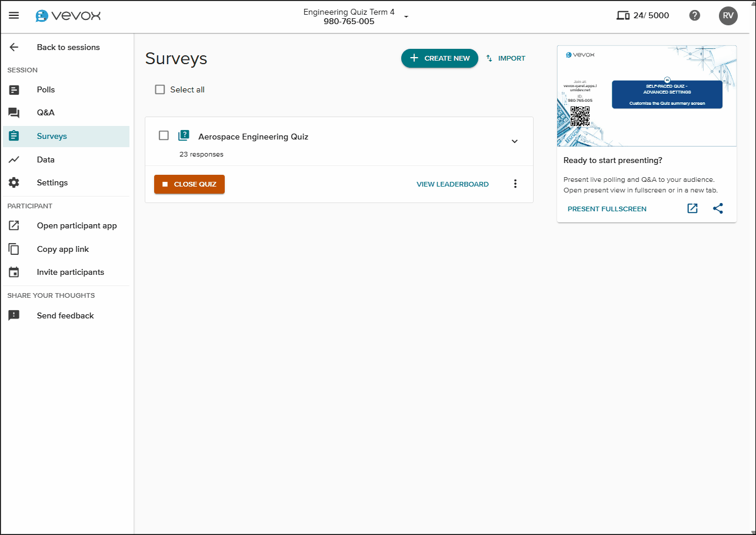The width and height of the screenshot is (756, 535).
Task: Click the Invite participants calendar icon
Action: [x=14, y=272]
